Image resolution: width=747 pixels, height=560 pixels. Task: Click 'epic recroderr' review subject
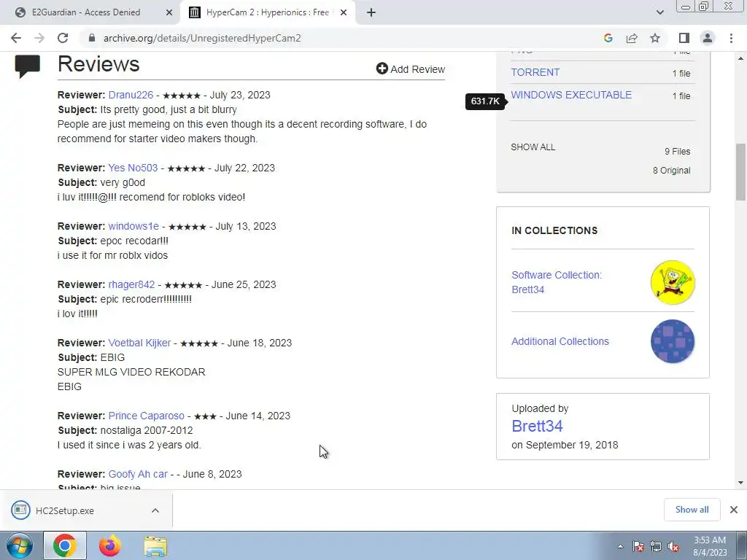(146, 299)
